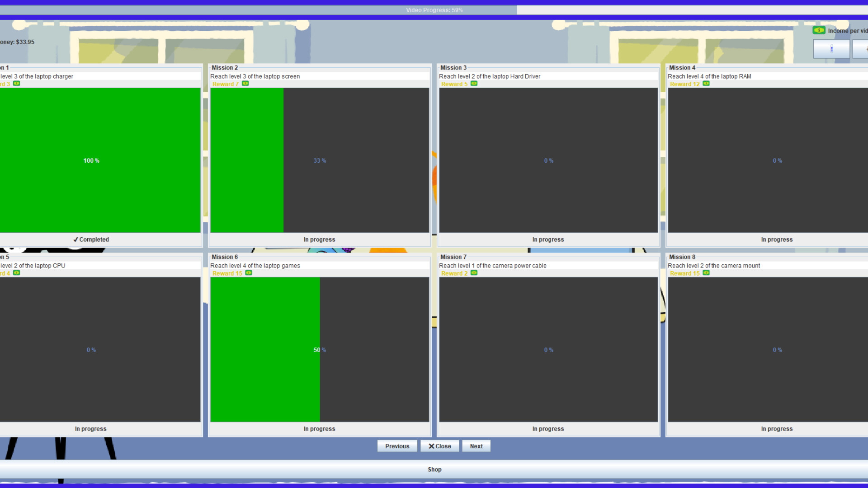This screenshot has height=488, width=868.
Task: Open the Shop bar
Action: click(x=434, y=469)
